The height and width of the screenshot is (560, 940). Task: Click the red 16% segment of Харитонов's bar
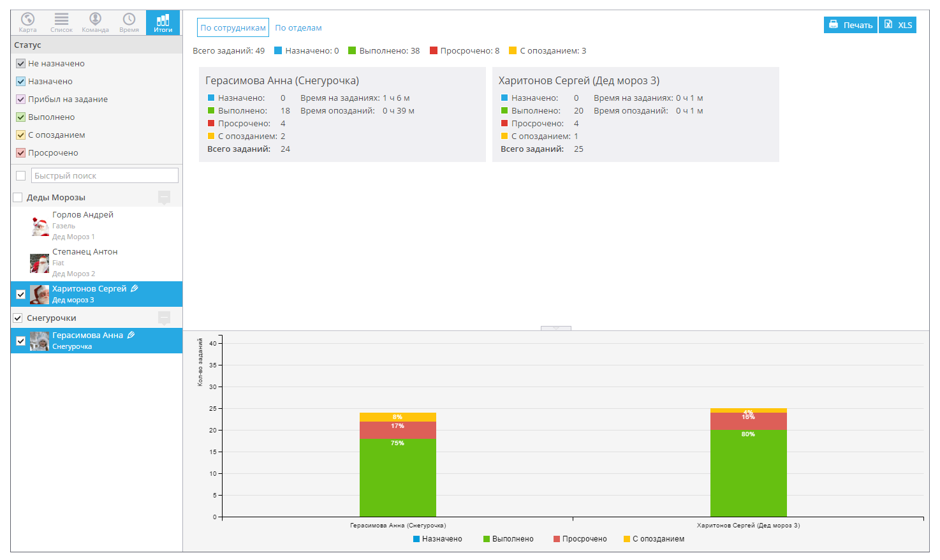click(749, 421)
